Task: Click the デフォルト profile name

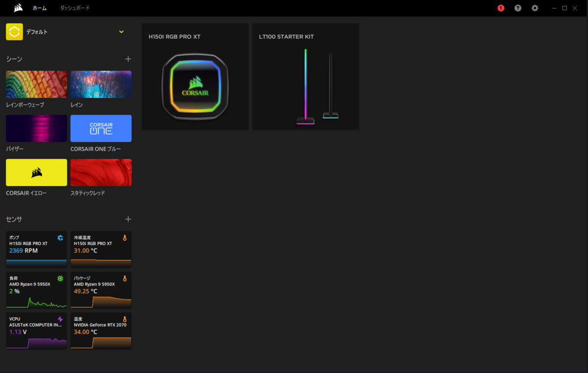Action: pos(37,32)
